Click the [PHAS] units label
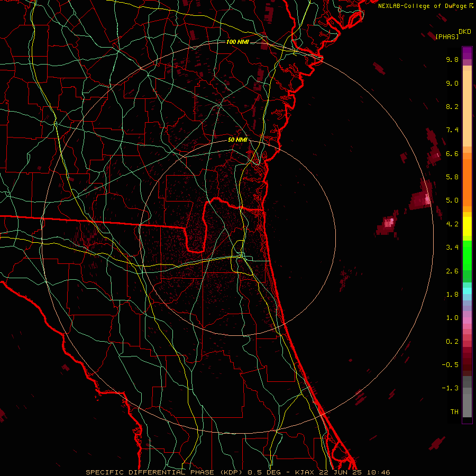Screen dimensions: 476x476 447,37
